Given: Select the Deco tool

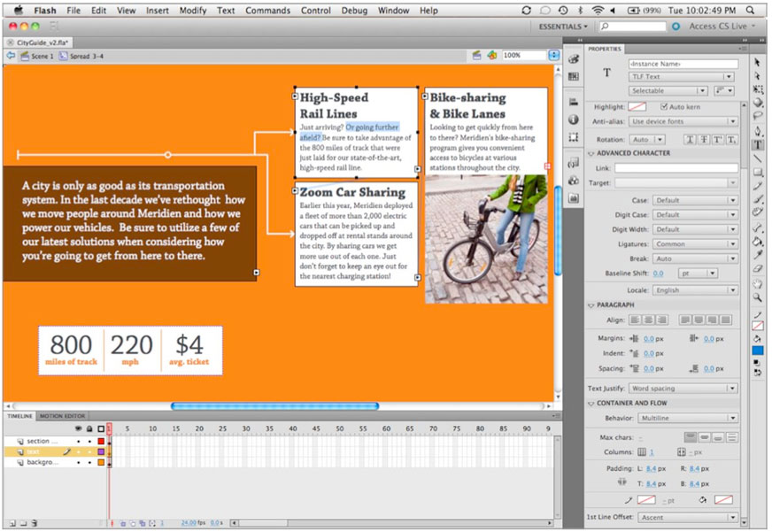Looking at the screenshot, I should [x=757, y=212].
